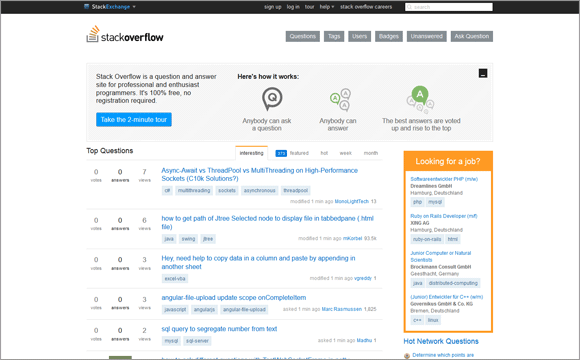Open the help dropdown menu

(327, 7)
